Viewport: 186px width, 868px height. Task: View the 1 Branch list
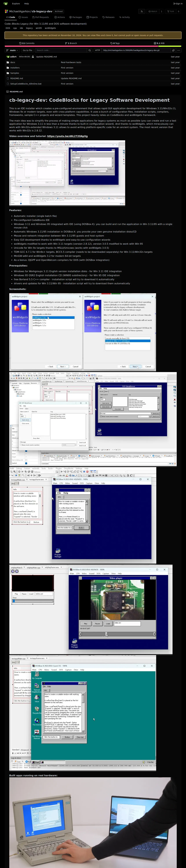pos(71,43)
